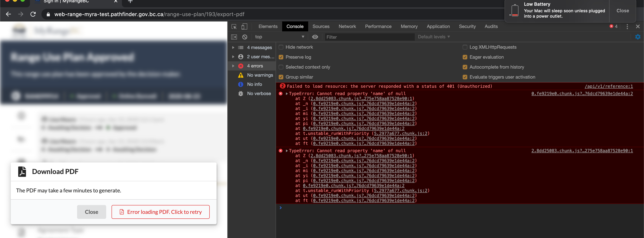Close the DevTools panel

[x=638, y=26]
